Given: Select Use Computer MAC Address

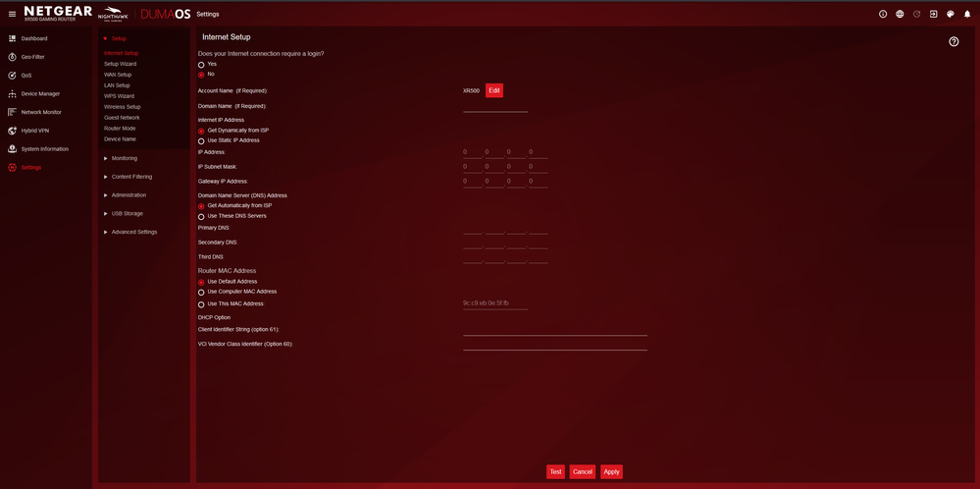Looking at the screenshot, I should point(201,292).
